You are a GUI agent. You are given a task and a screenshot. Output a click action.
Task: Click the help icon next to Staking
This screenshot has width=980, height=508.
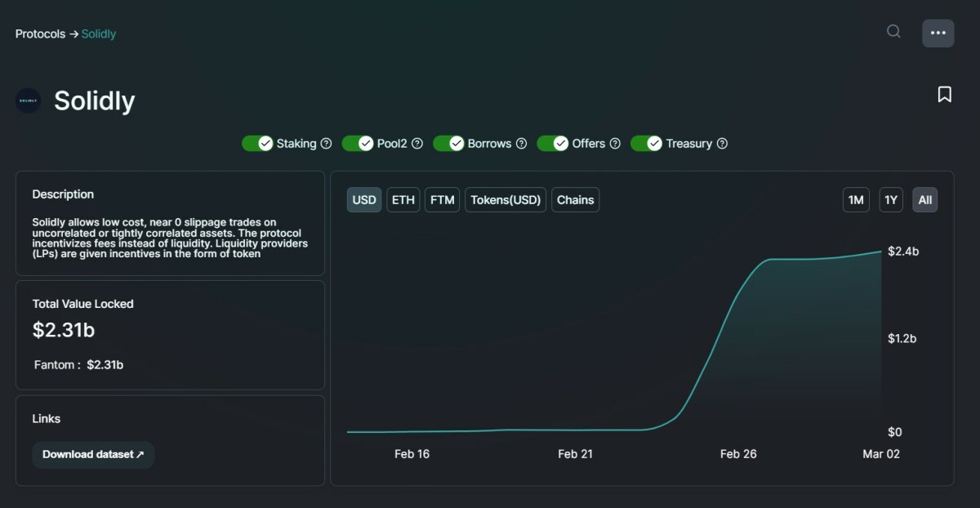326,144
